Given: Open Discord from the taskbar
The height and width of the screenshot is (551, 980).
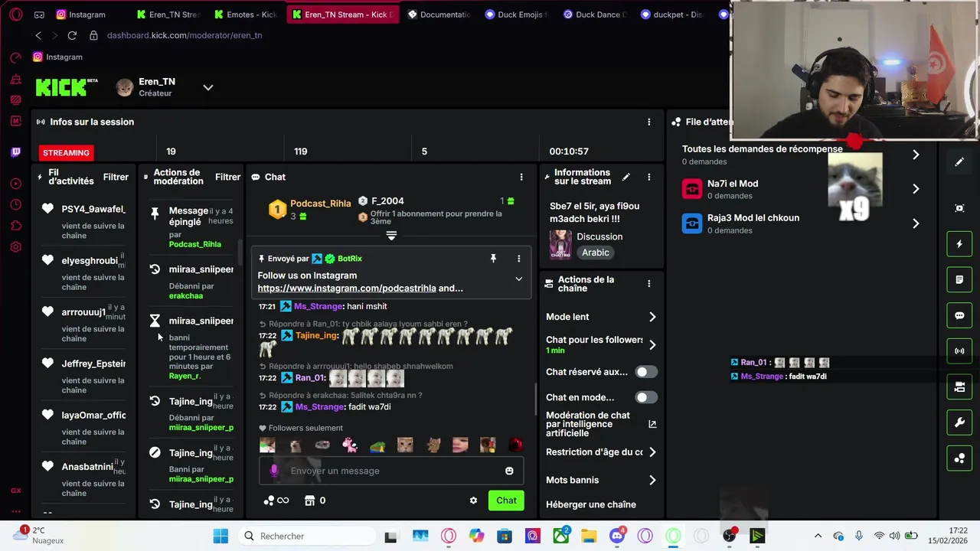Looking at the screenshot, I should point(617,536).
